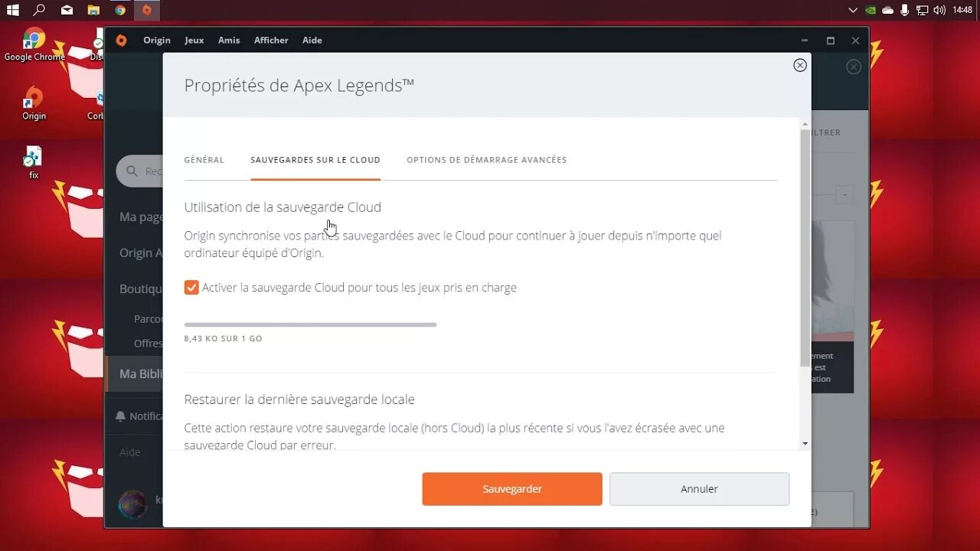
Task: Click the 'Propriétés de Apex Legends' title
Action: pyautogui.click(x=299, y=86)
